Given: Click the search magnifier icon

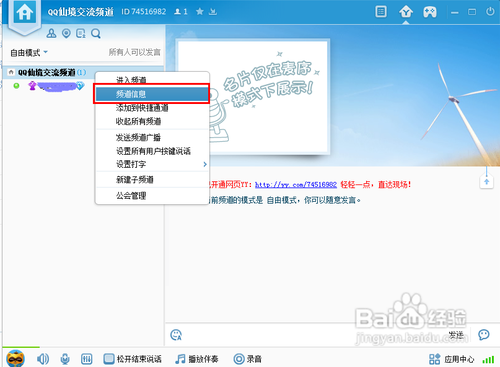Looking at the screenshot, I should coord(96,34).
